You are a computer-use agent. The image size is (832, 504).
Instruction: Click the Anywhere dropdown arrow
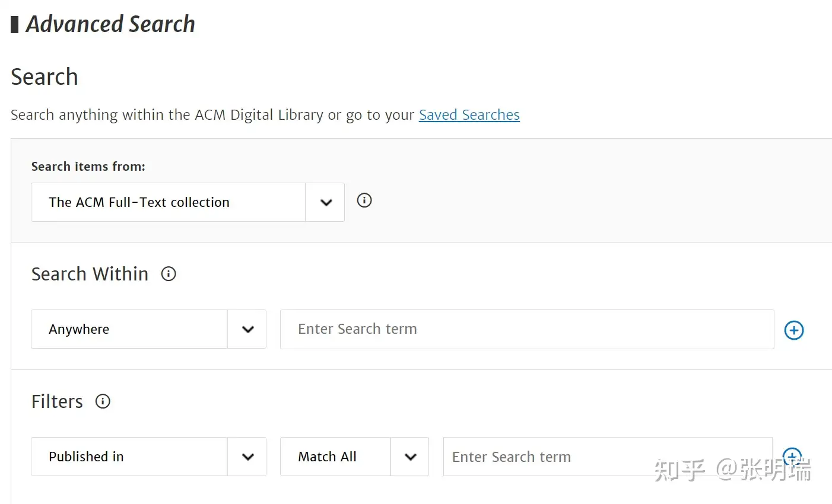pyautogui.click(x=247, y=329)
